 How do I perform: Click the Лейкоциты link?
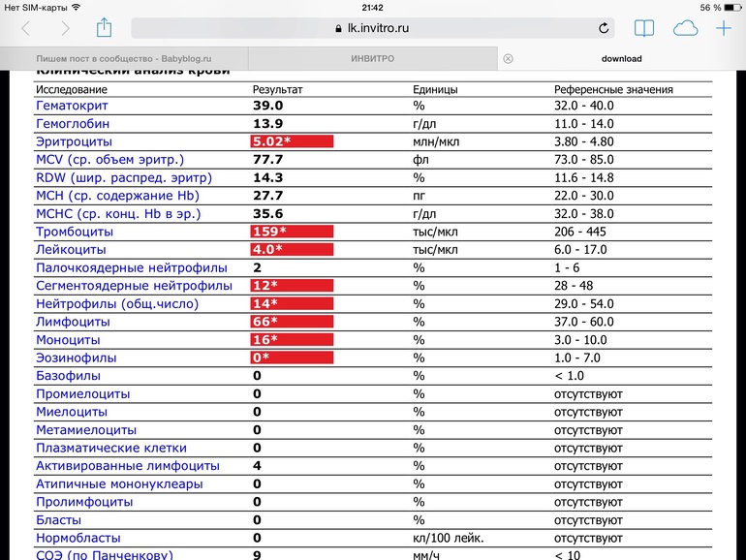tap(71, 250)
